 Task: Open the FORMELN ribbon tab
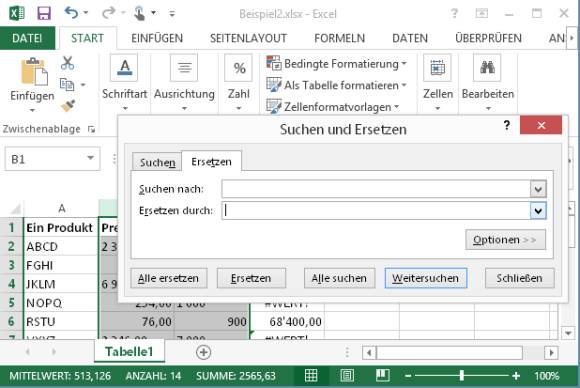pyautogui.click(x=340, y=38)
